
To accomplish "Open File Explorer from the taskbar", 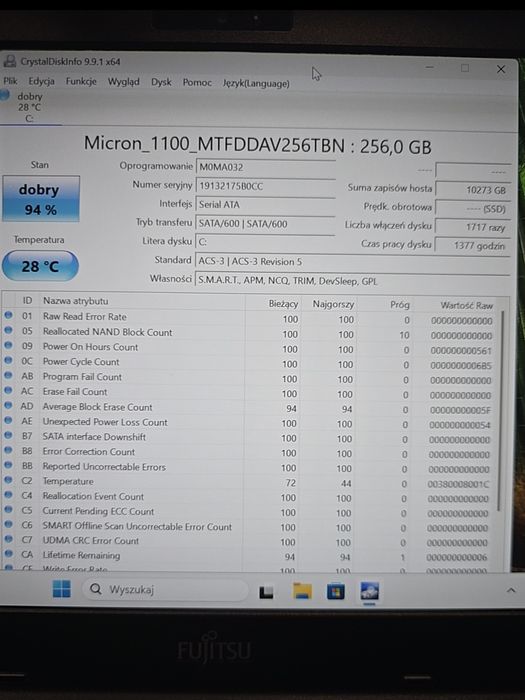I will [x=302, y=591].
